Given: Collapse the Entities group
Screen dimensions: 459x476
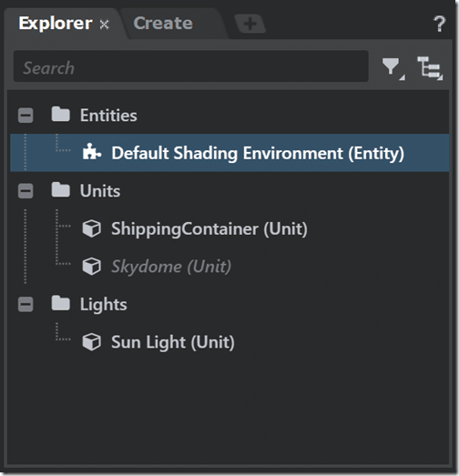Looking at the screenshot, I should pos(25,116).
